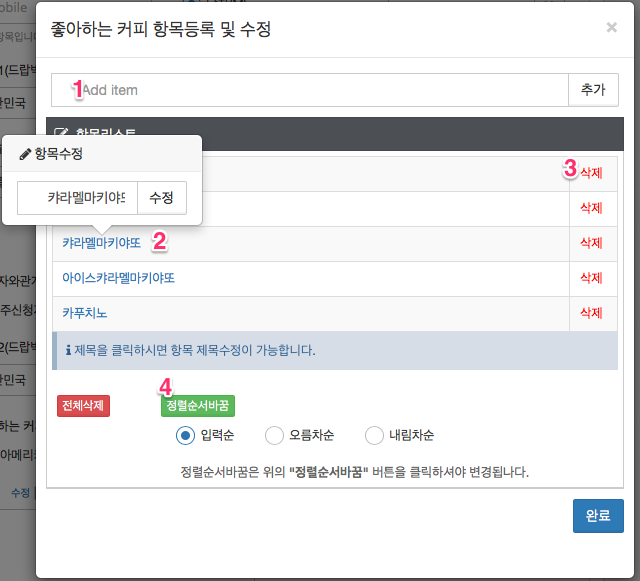Click the edit icon in the list header
The height and width of the screenshot is (581, 640).
tap(61, 131)
